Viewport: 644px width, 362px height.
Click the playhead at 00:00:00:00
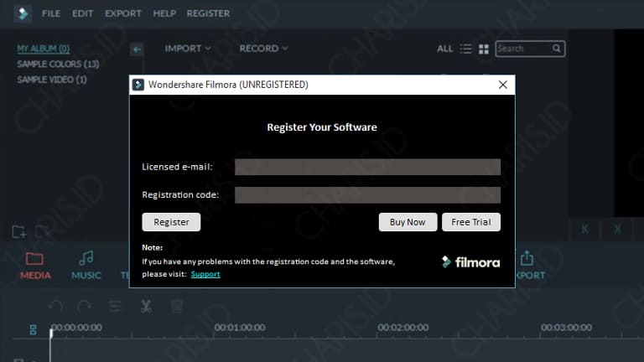click(51, 334)
